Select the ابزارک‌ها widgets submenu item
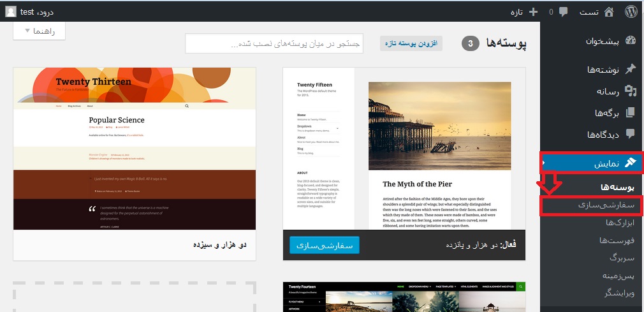The image size is (644, 312). (620, 223)
